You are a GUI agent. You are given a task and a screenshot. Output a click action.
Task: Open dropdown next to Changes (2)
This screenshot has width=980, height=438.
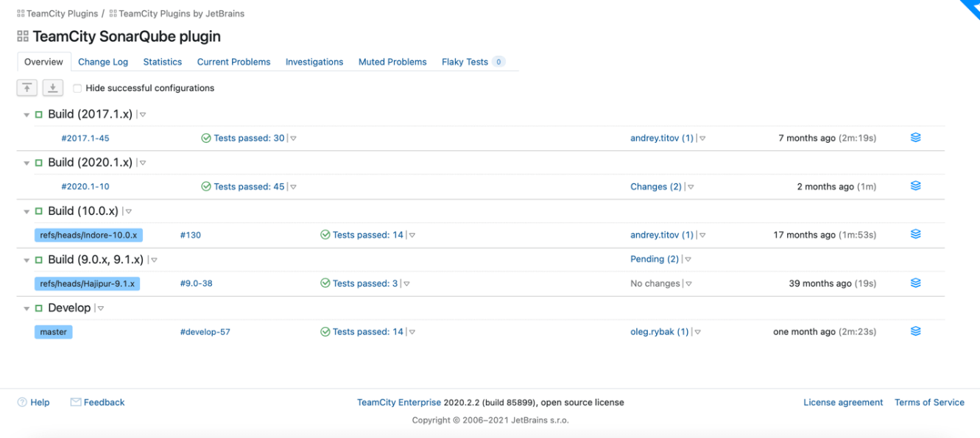click(x=691, y=187)
